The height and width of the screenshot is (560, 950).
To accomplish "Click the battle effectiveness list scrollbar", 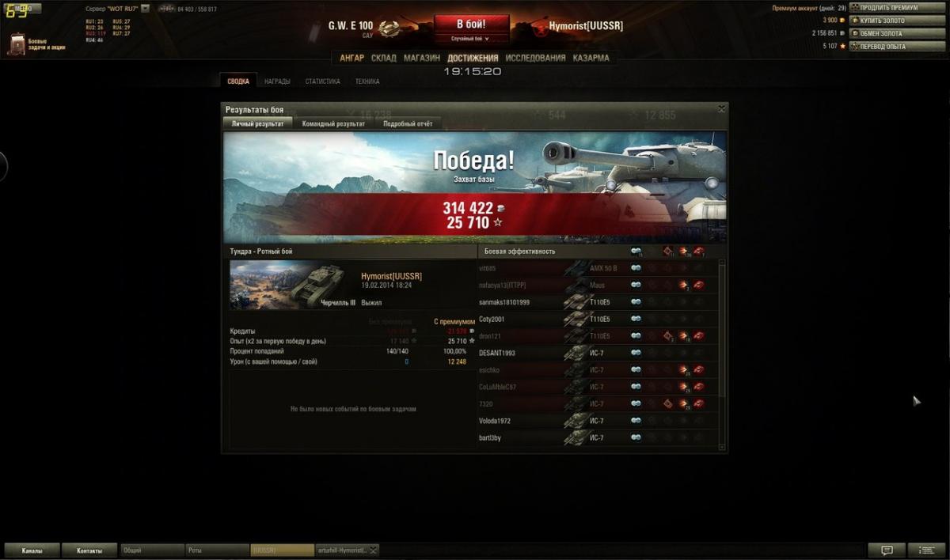I will click(x=721, y=354).
